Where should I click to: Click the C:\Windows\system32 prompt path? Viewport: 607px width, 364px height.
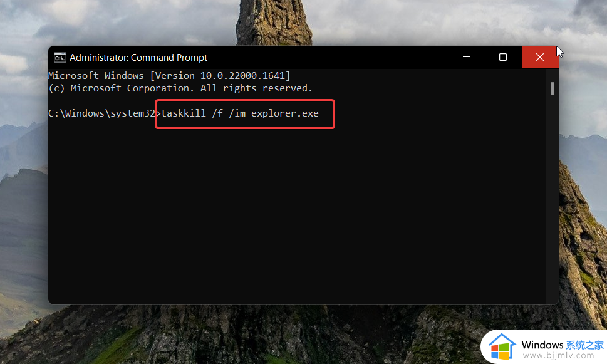(102, 113)
